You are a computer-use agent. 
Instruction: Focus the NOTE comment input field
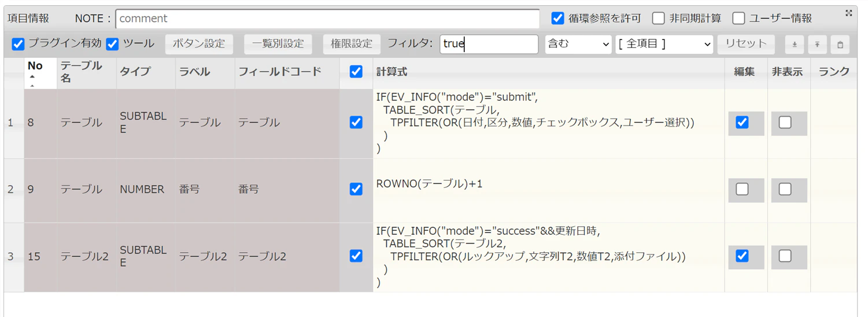(x=327, y=19)
